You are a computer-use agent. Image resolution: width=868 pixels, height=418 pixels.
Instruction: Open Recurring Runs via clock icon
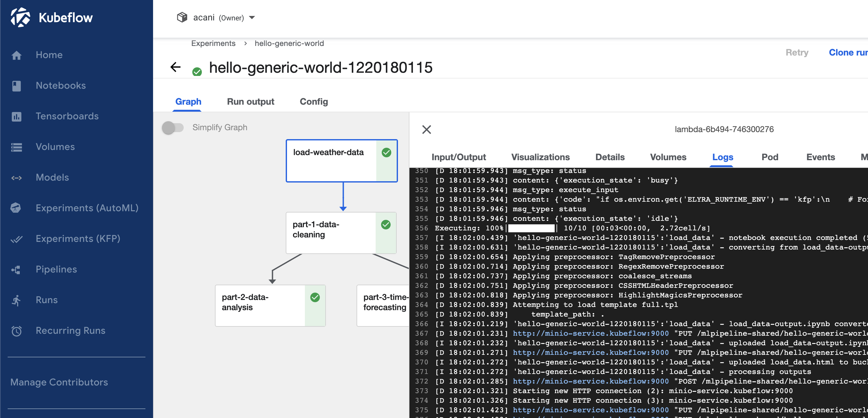click(17, 331)
